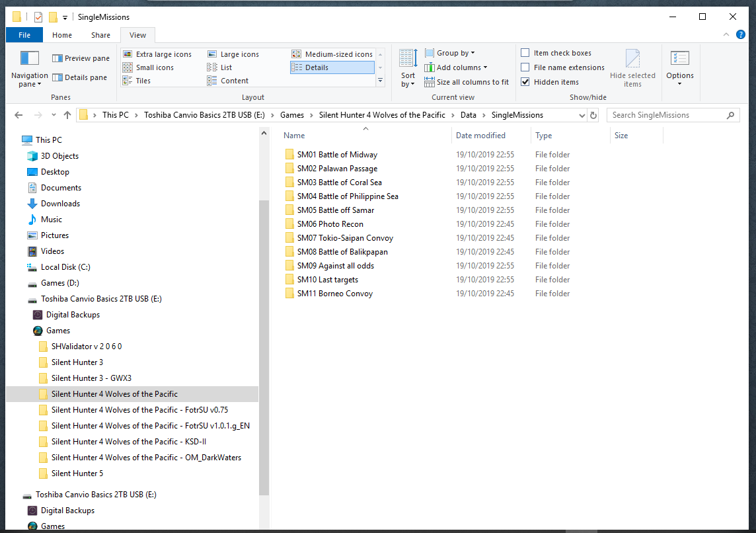The width and height of the screenshot is (756, 533).
Task: Open Local Disk (C:) in tree
Action: (x=65, y=267)
